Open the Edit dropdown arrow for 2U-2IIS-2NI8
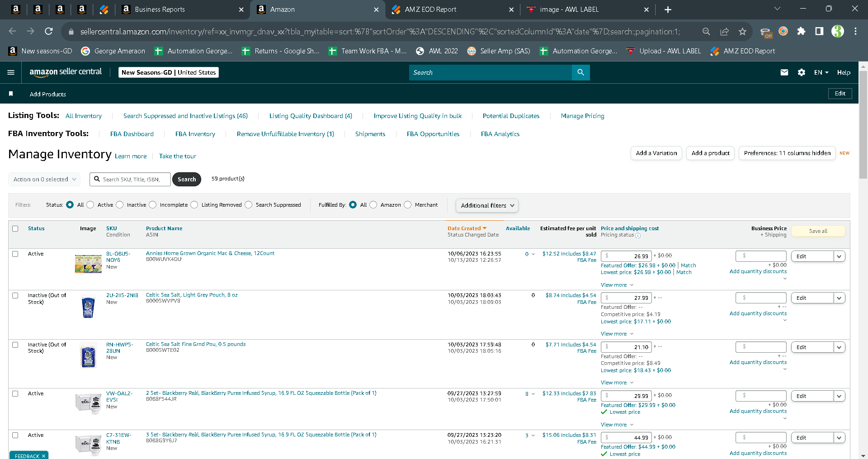This screenshot has width=868, height=459. (840, 298)
